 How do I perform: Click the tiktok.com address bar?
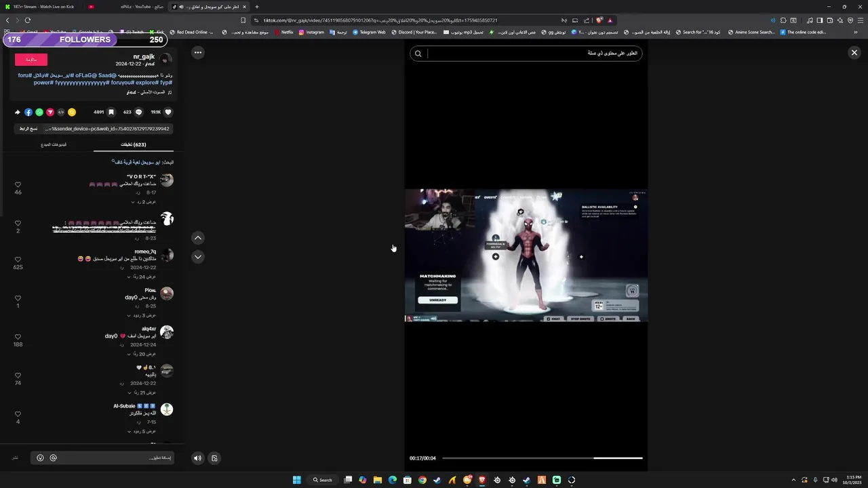pyautogui.click(x=407, y=20)
